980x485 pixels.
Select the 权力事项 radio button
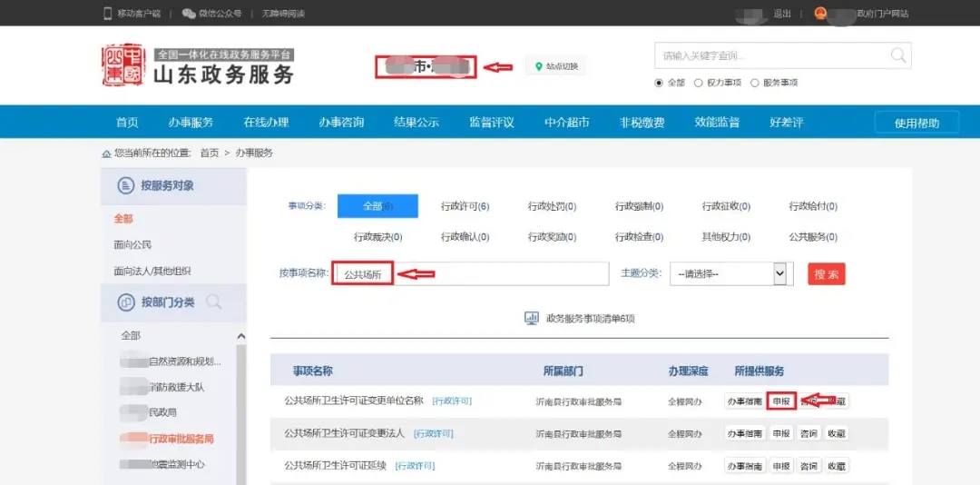(x=698, y=83)
